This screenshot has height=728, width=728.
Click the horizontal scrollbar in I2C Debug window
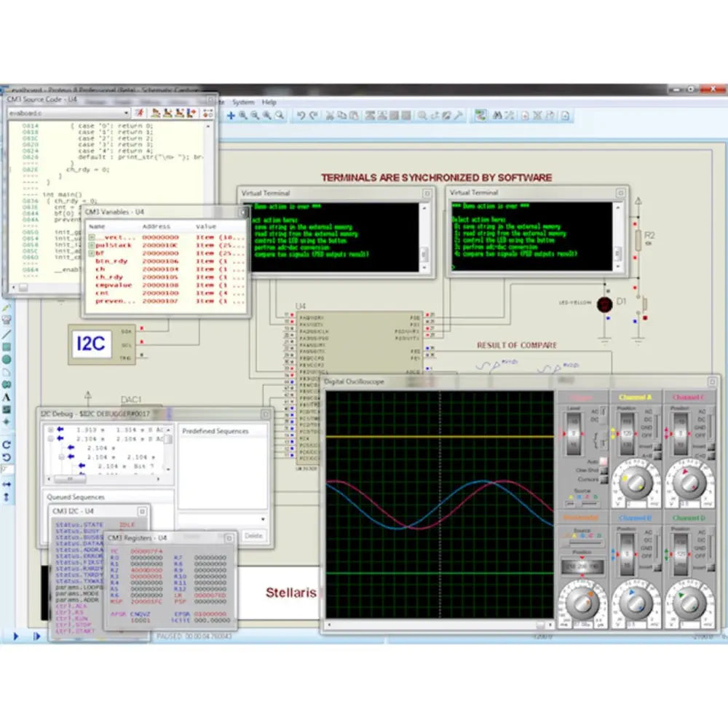(x=69, y=479)
